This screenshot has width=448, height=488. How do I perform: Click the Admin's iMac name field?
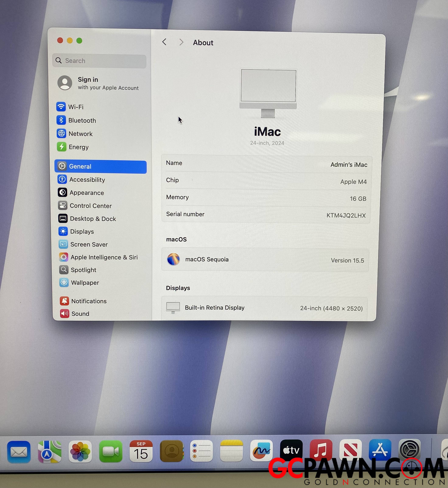pyautogui.click(x=349, y=165)
